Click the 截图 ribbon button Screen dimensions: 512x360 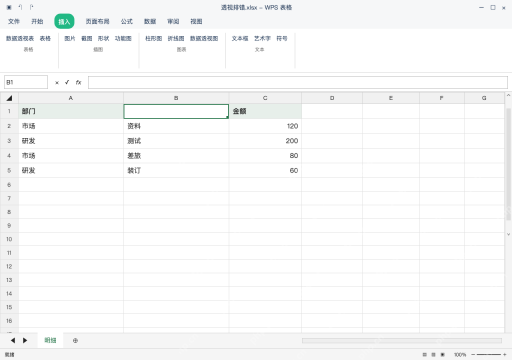tap(87, 38)
